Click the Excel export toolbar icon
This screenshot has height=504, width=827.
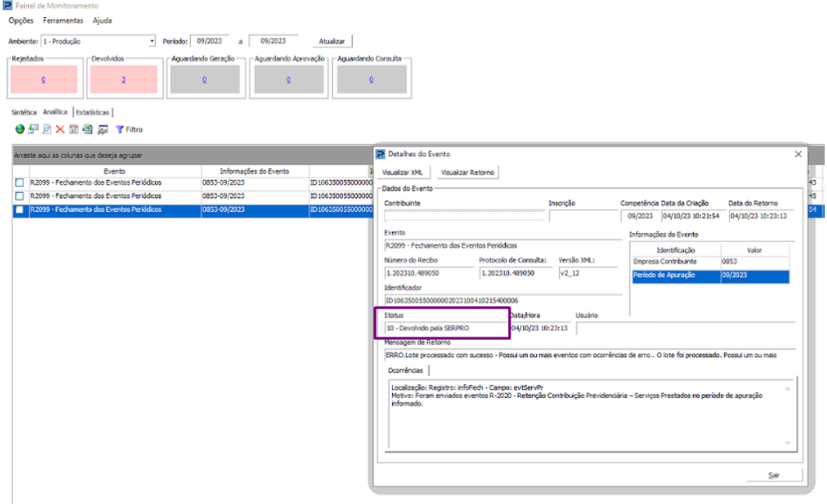(x=87, y=129)
